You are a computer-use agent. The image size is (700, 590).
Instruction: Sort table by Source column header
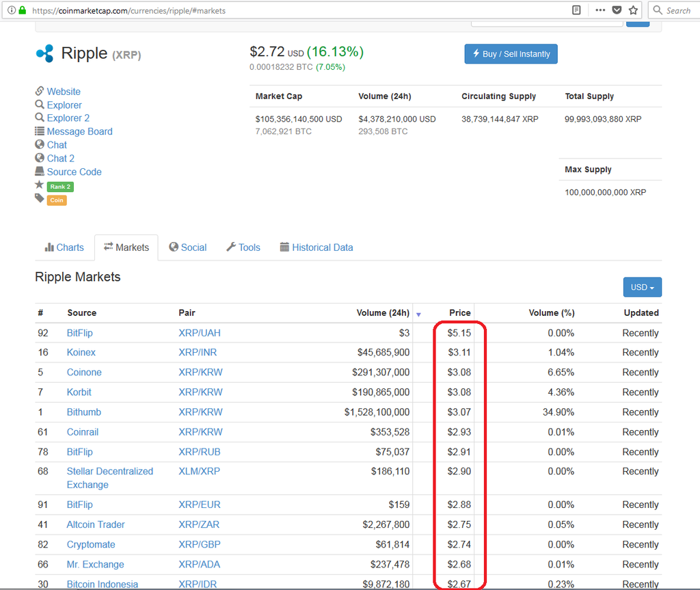(x=82, y=312)
